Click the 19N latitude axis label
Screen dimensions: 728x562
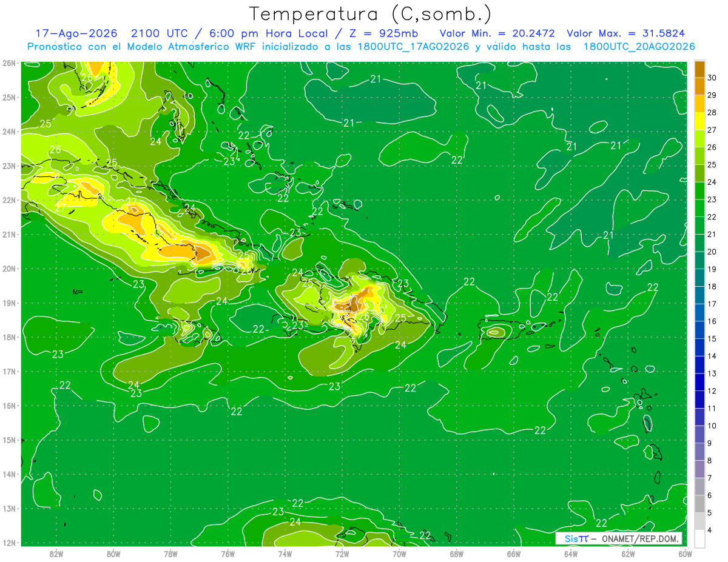click(8, 303)
